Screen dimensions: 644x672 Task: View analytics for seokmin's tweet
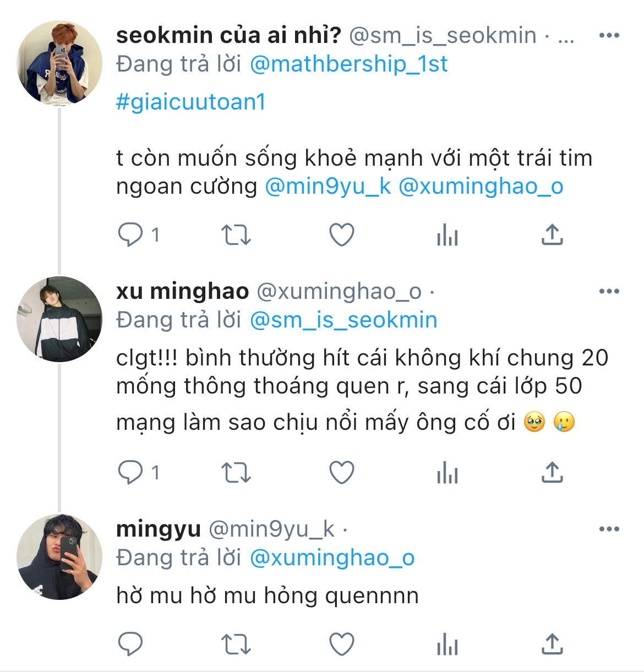point(447,236)
